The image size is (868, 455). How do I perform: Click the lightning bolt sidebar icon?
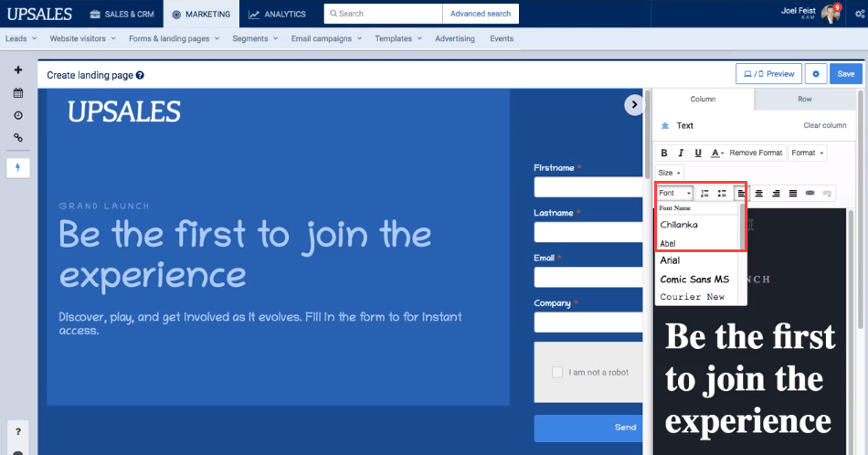[17, 168]
